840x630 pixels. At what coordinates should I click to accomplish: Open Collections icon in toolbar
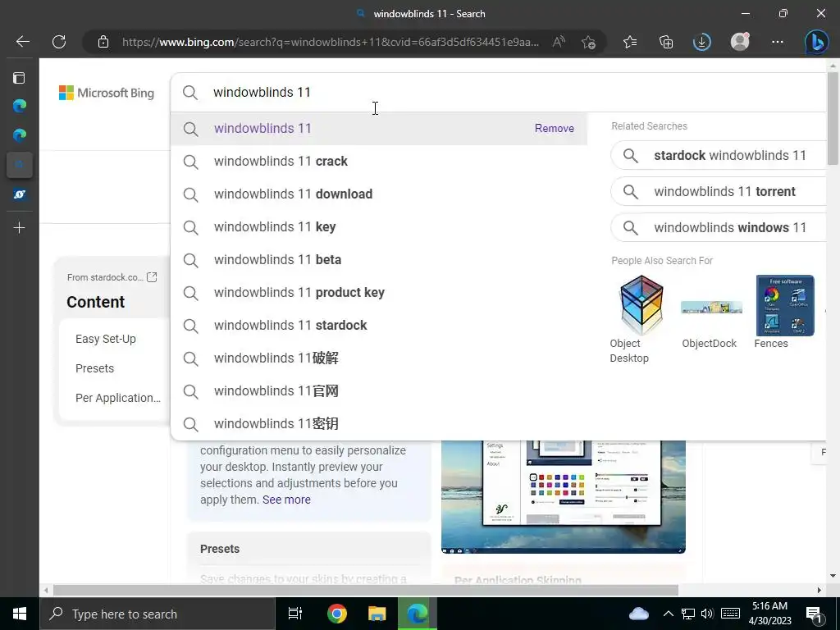point(666,42)
